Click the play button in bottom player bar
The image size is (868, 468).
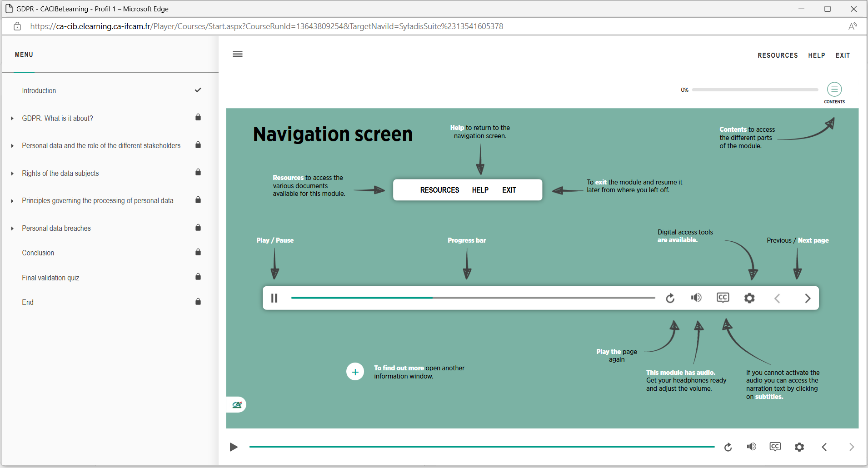[x=234, y=447]
